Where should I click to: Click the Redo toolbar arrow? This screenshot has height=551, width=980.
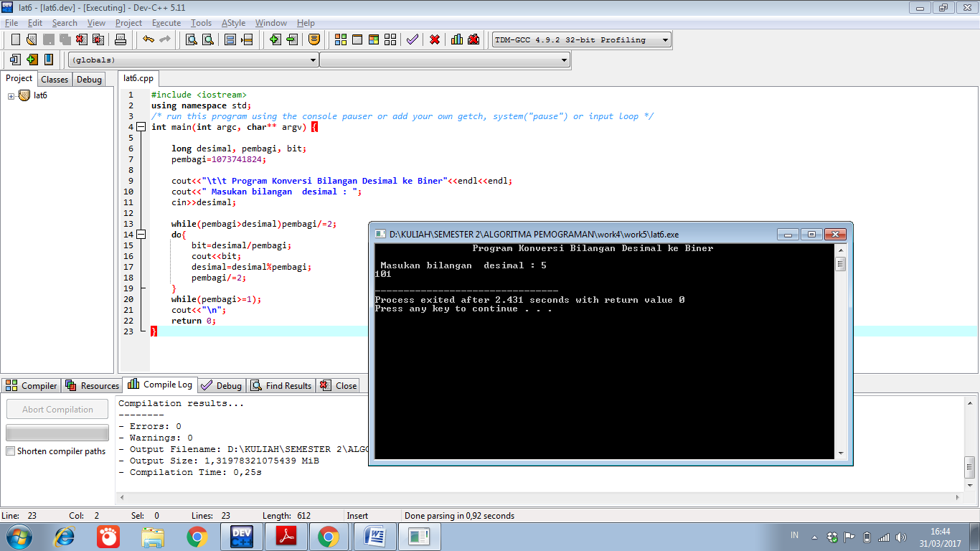tap(165, 39)
